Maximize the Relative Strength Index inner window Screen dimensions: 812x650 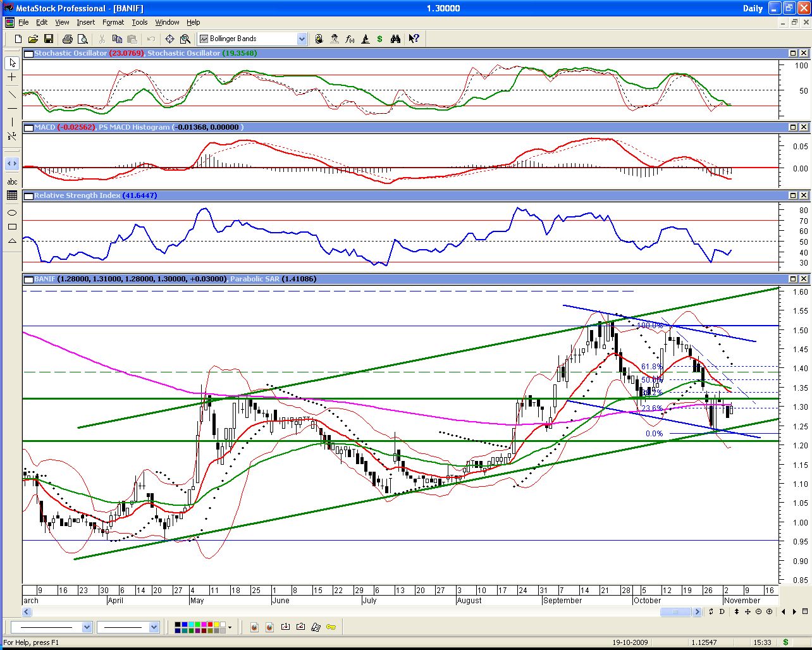tap(793, 195)
